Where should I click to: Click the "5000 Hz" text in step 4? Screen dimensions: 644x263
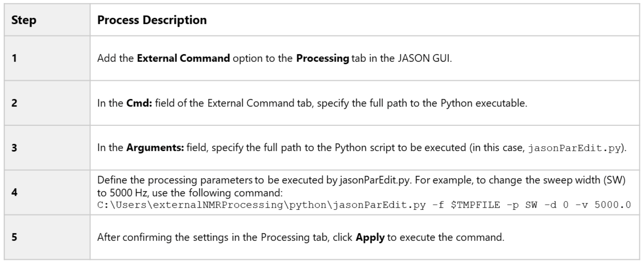pos(126,193)
